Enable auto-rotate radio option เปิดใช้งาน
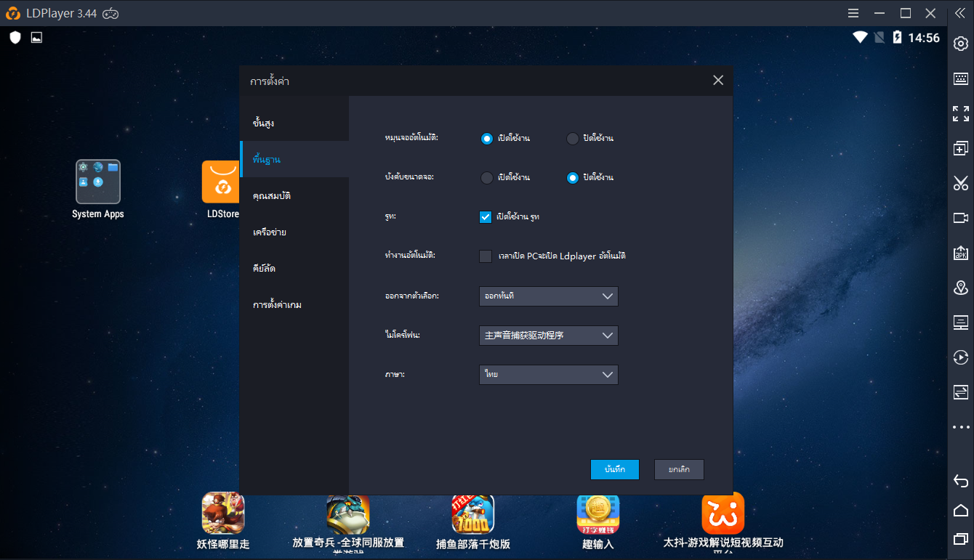 pos(487,139)
